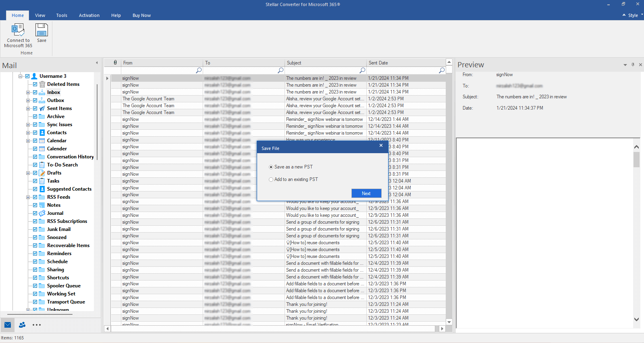Open the Tools tab
This screenshot has height=343, width=644.
point(62,15)
